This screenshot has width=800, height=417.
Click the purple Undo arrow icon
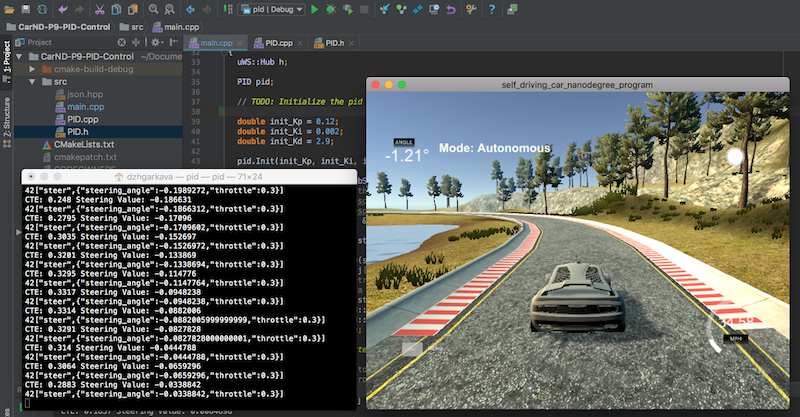tap(63, 9)
